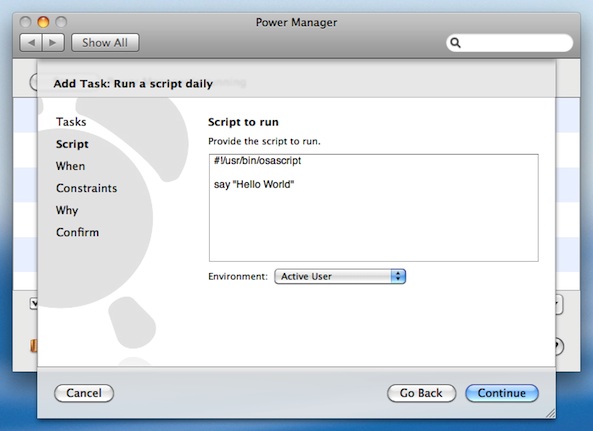Click the 'Script to run' heading

243,122
